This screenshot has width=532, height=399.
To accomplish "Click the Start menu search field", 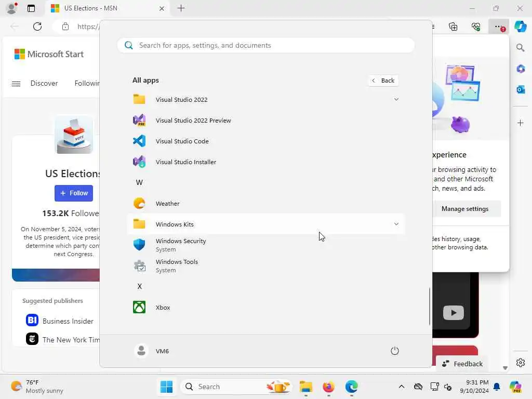I will point(266,46).
